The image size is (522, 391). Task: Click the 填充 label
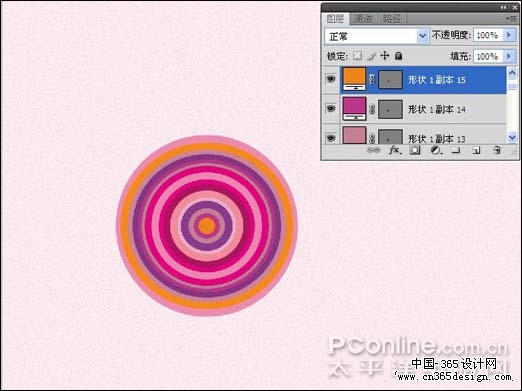(x=461, y=56)
